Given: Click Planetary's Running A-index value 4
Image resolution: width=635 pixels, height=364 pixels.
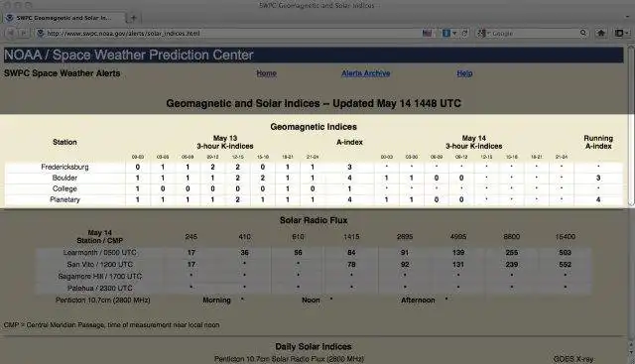Looking at the screenshot, I should point(598,199).
